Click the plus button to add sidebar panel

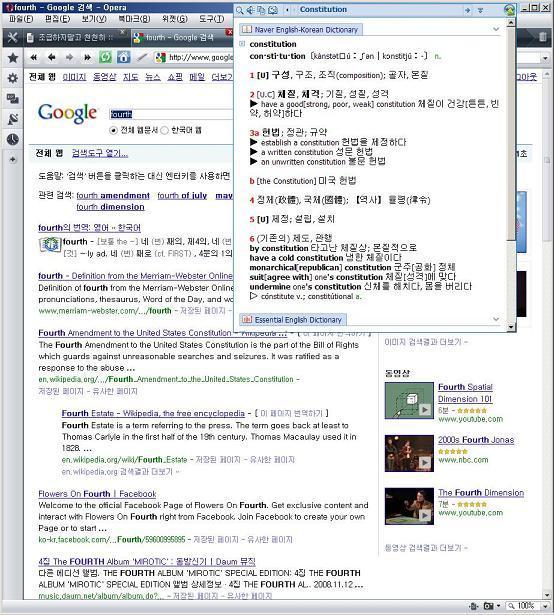click(x=13, y=159)
